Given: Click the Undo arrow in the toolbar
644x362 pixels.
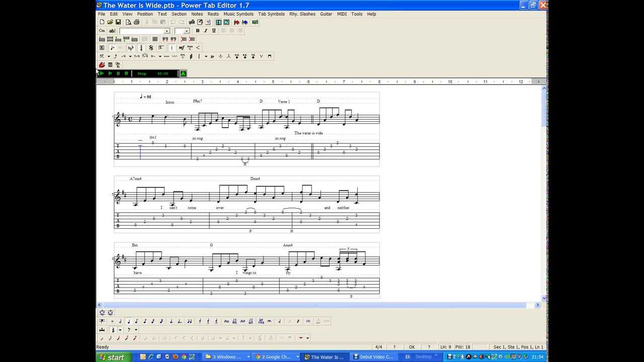Looking at the screenshot, I should coord(174,22).
